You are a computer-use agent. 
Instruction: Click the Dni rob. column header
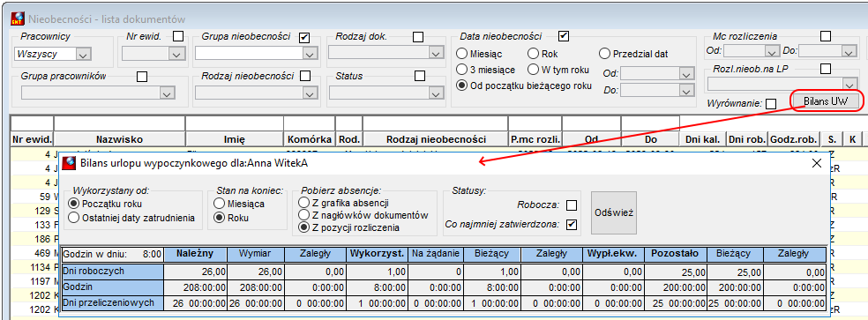pyautogui.click(x=747, y=139)
